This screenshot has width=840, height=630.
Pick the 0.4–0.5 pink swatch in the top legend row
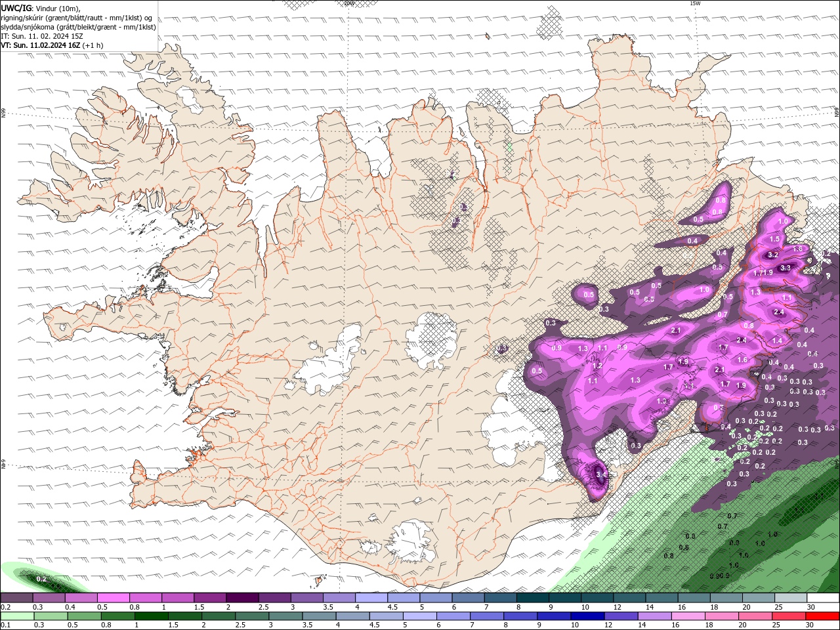81,598
